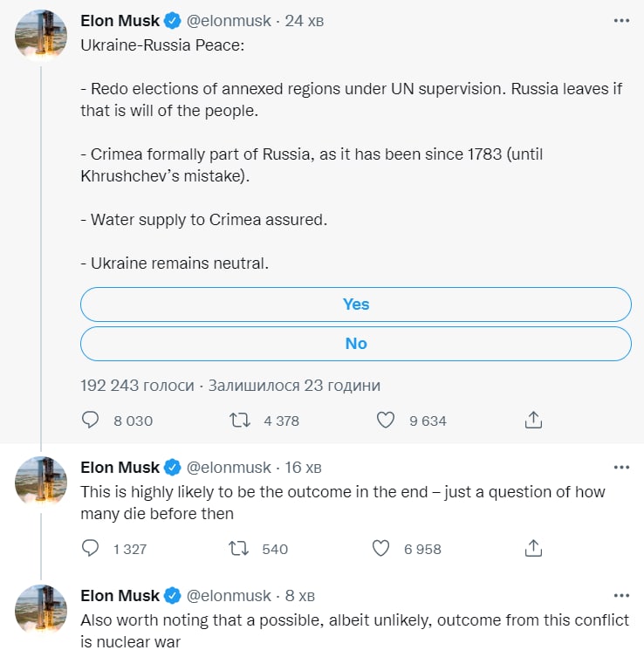The height and width of the screenshot is (657, 644).
Task: Open the @elonmusk handle on the poll tweet
Action: coord(229,21)
